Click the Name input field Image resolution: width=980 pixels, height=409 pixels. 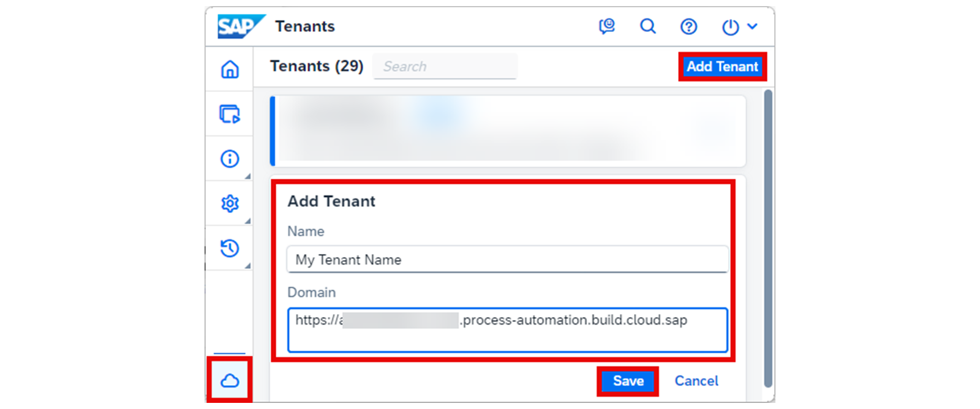[507, 260]
